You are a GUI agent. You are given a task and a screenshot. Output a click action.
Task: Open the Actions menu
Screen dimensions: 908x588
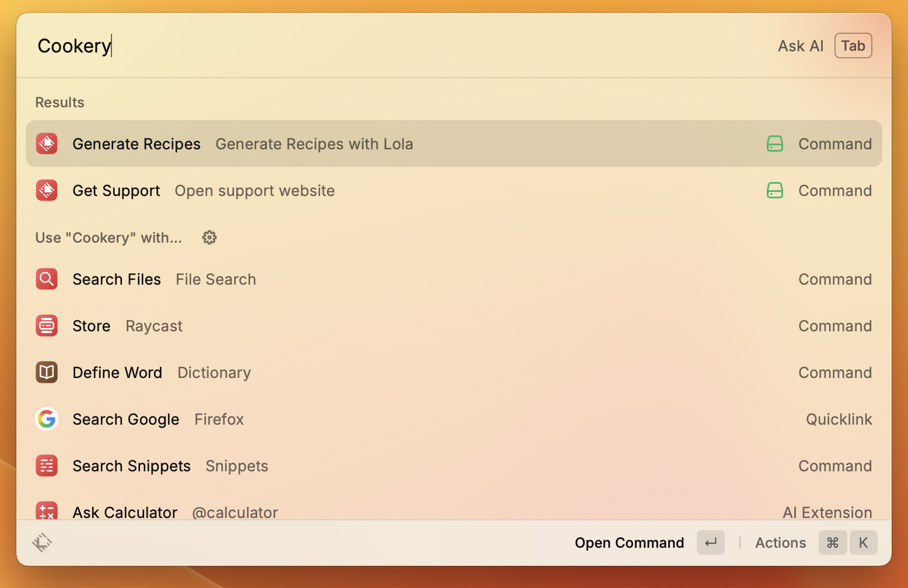pos(780,542)
